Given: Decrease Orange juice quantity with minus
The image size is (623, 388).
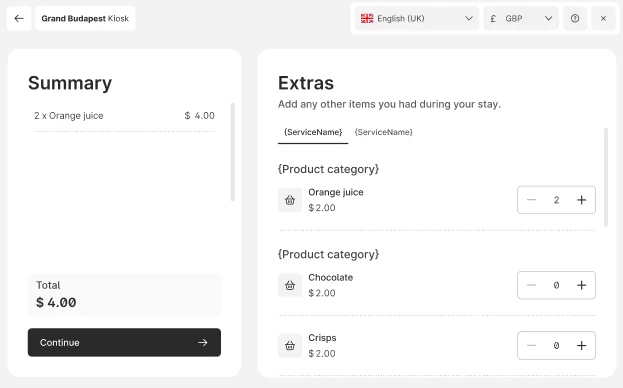Looking at the screenshot, I should click(531, 200).
